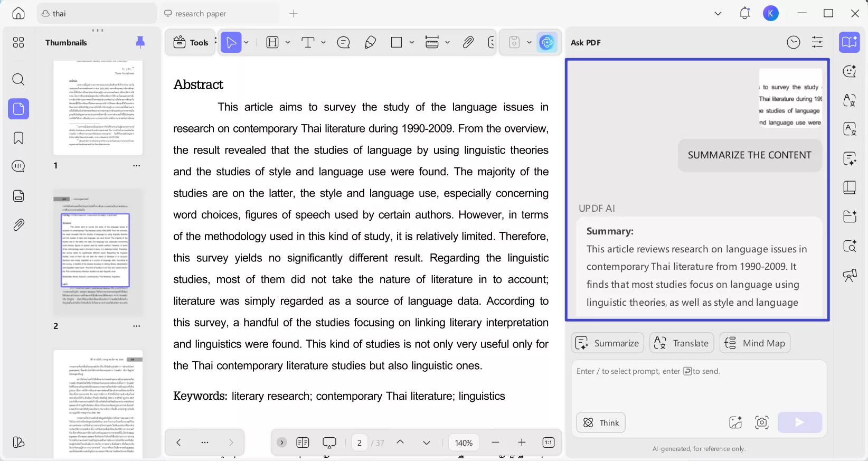This screenshot has height=461, width=868.
Task: Attach an image to the AI prompt
Action: (x=735, y=422)
